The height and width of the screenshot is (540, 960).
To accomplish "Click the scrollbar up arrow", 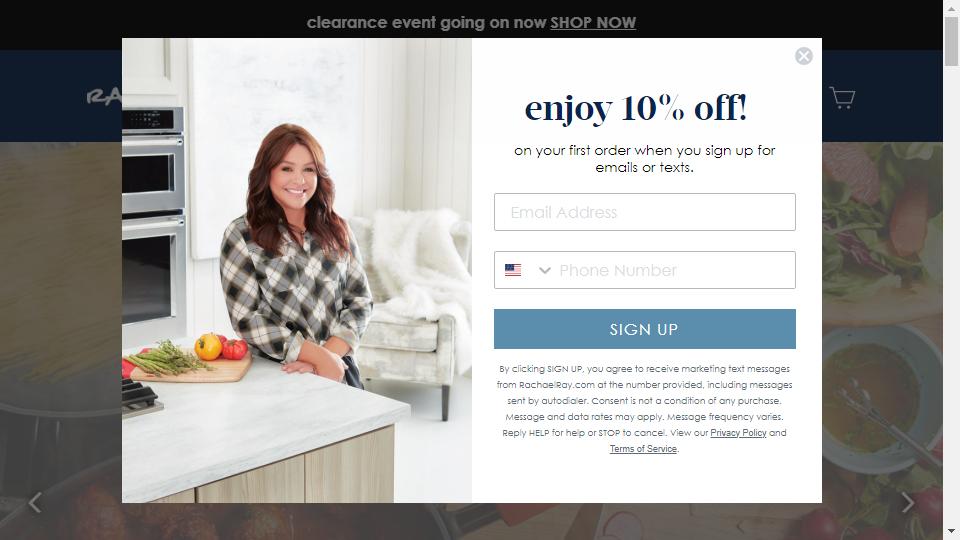I will (951, 6).
